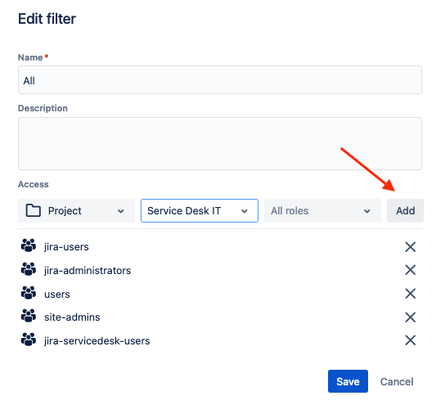Remove jira-administrators access with its X icon
436x405 pixels.
click(x=410, y=270)
